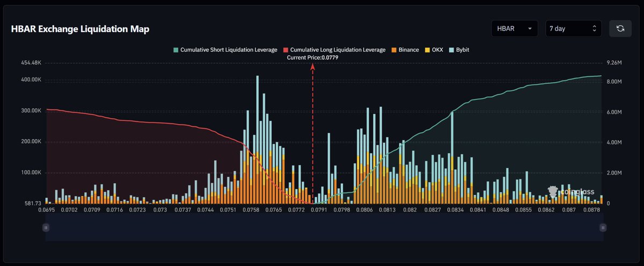Click the 0.0695 x-axis label
This screenshot has height=266, width=644.
click(47, 210)
